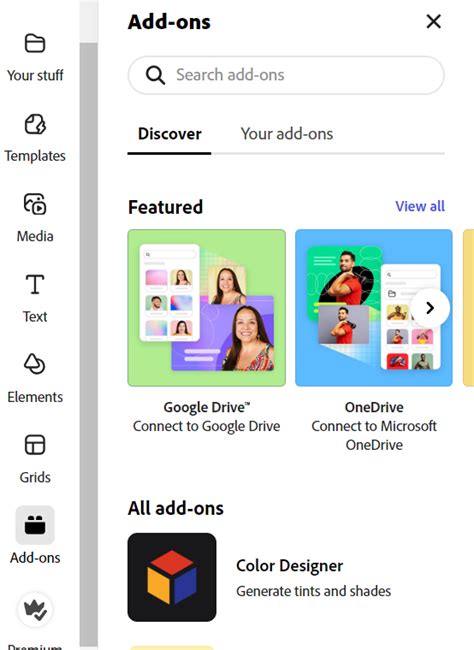Click the Color Designer title text
474x650 pixels.
pos(289,566)
